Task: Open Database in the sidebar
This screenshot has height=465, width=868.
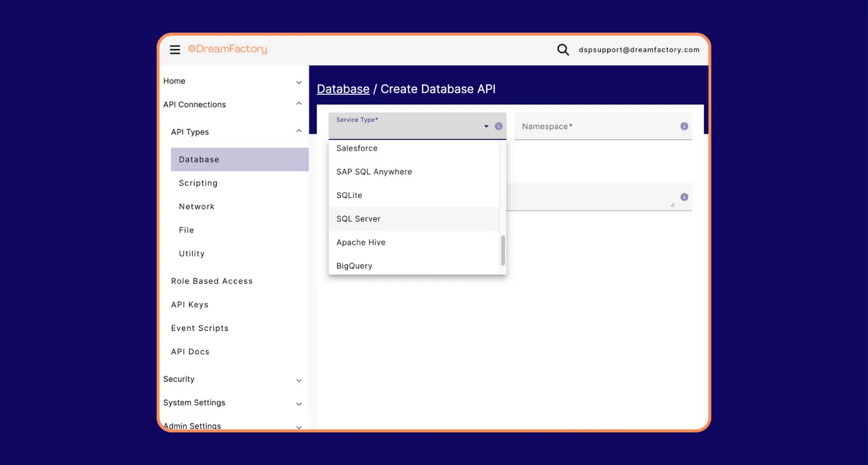Action: point(240,159)
